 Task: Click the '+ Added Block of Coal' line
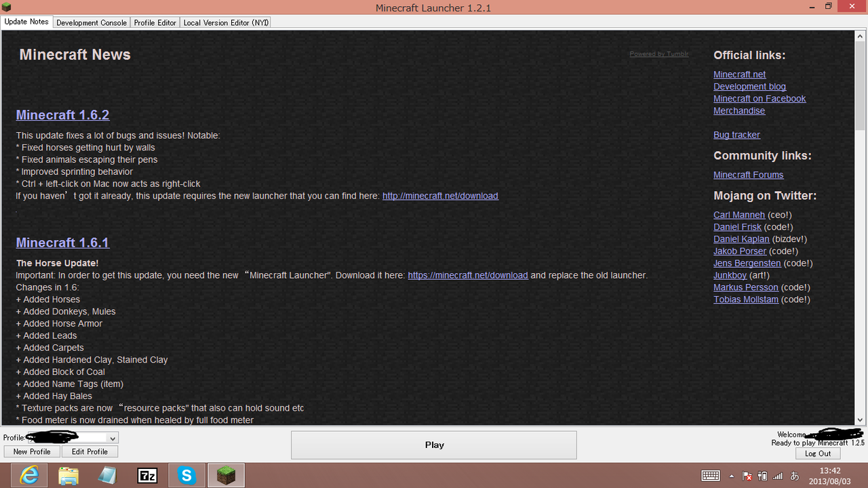[60, 372]
